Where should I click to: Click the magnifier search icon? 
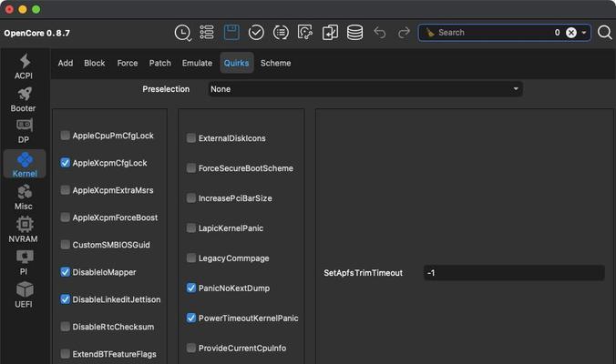click(605, 33)
